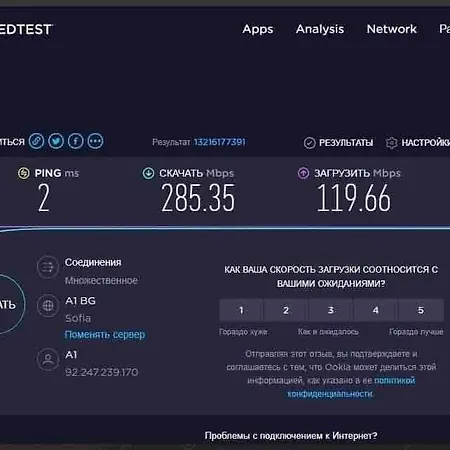Share the result on Facebook

click(x=76, y=141)
